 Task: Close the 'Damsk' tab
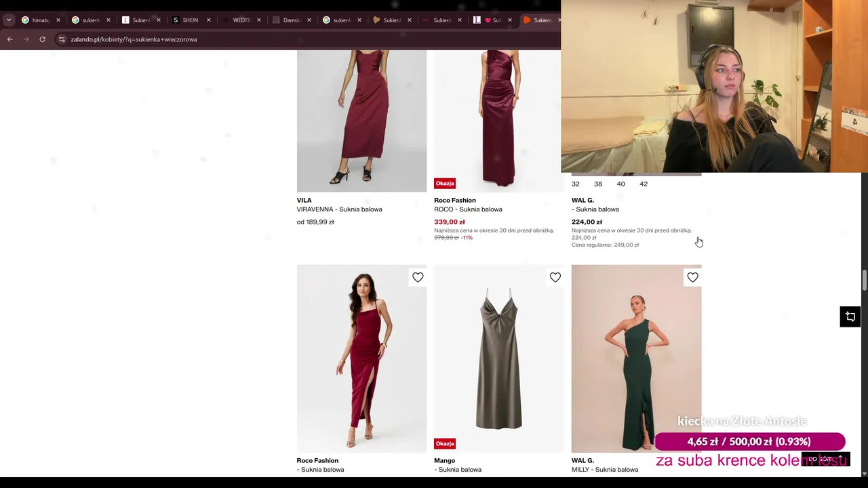309,20
